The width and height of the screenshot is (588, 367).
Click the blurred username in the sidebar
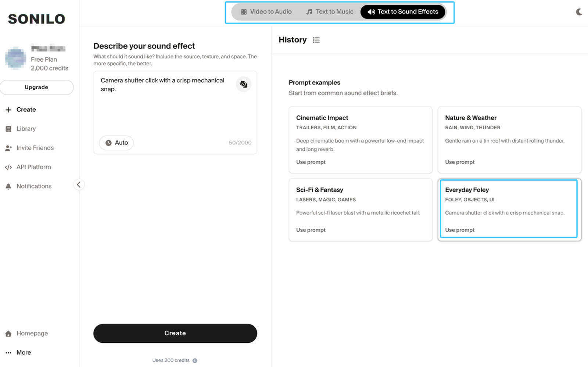48,48
